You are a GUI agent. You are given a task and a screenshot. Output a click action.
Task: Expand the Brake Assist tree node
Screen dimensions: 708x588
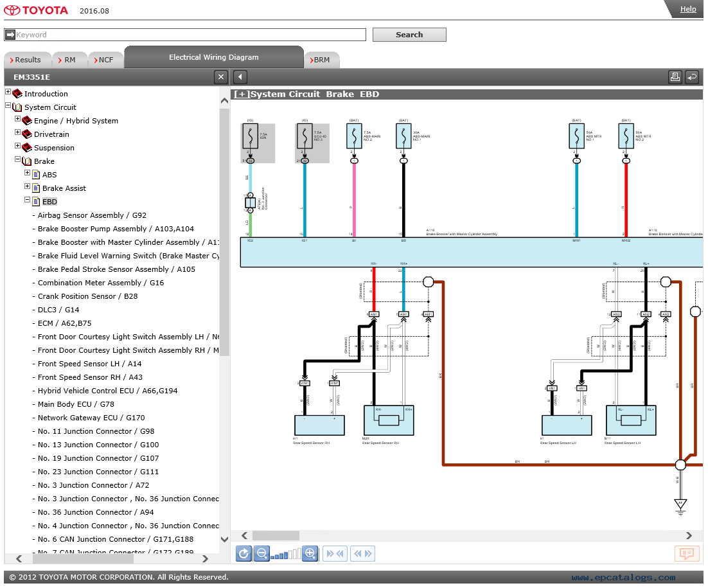28,186
